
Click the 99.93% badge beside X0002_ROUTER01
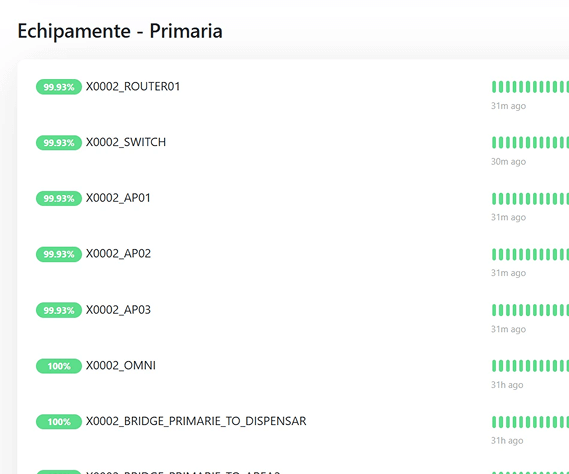(59, 87)
